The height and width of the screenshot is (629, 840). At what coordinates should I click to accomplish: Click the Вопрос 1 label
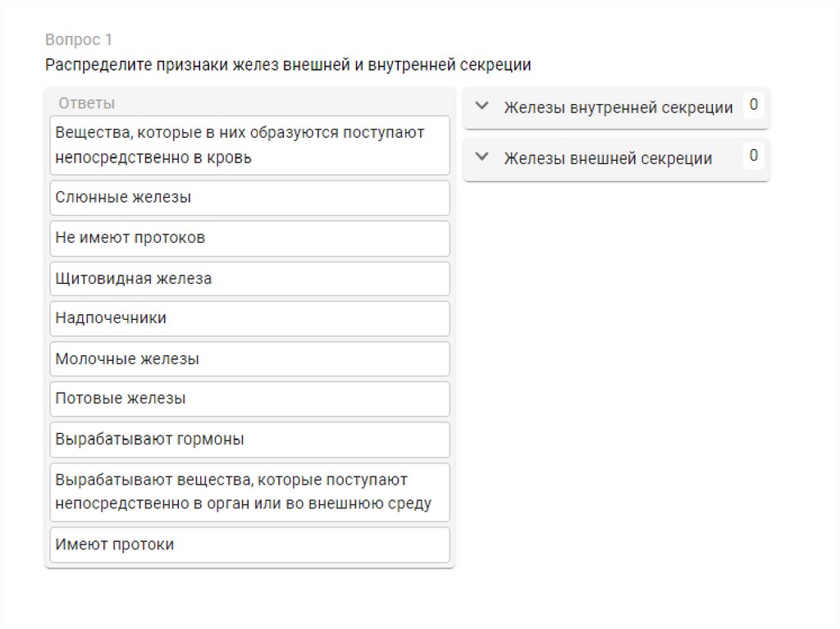79,39
